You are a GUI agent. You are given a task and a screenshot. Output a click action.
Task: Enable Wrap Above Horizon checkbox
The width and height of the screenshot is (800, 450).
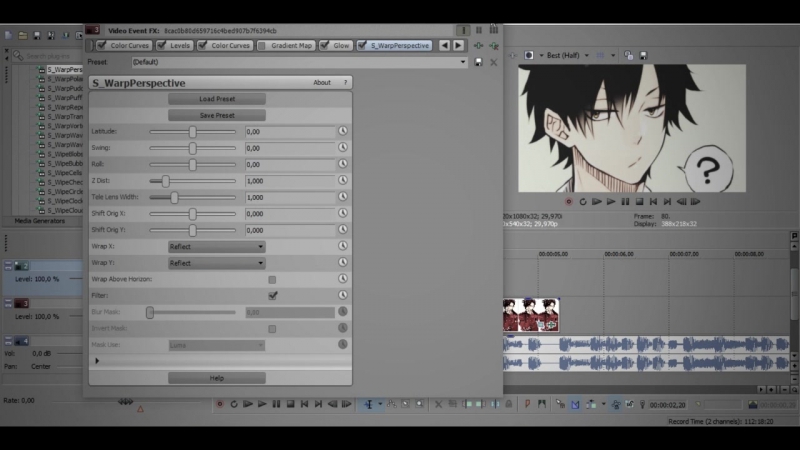point(272,280)
